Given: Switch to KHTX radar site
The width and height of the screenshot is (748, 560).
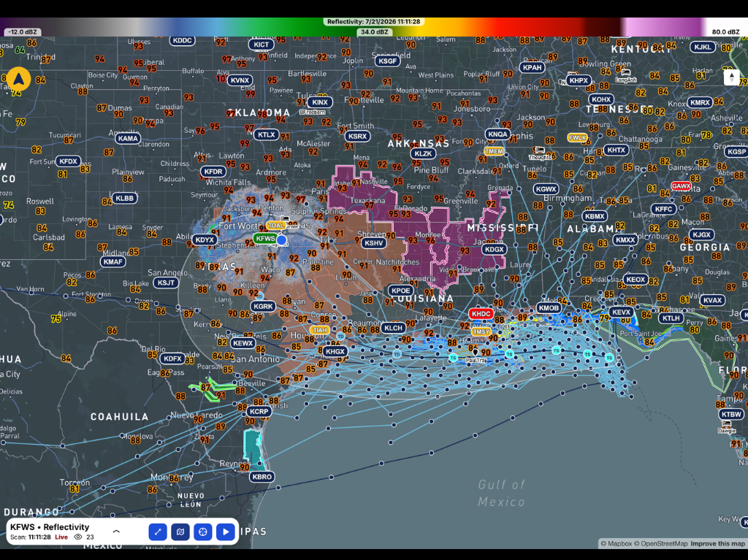Looking at the screenshot, I should click(616, 150).
